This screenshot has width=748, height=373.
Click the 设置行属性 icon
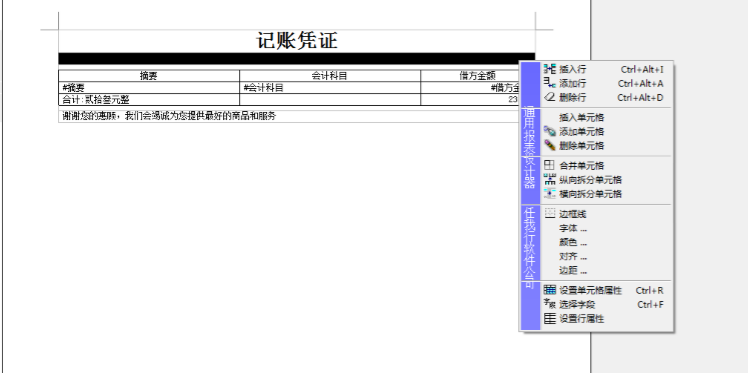pyautogui.click(x=550, y=319)
